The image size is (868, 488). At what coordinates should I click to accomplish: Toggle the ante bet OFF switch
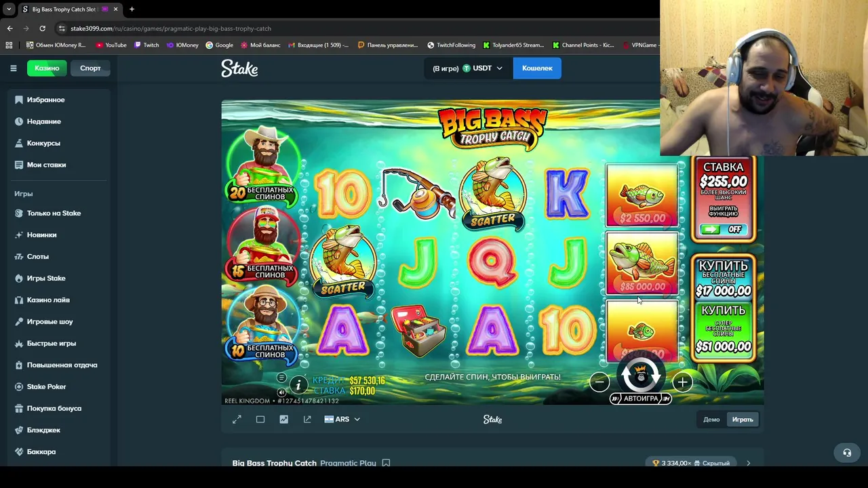(723, 230)
